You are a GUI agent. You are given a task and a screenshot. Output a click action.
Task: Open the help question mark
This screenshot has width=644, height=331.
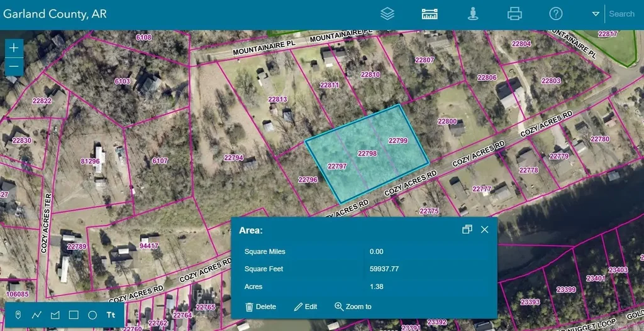pyautogui.click(x=555, y=14)
